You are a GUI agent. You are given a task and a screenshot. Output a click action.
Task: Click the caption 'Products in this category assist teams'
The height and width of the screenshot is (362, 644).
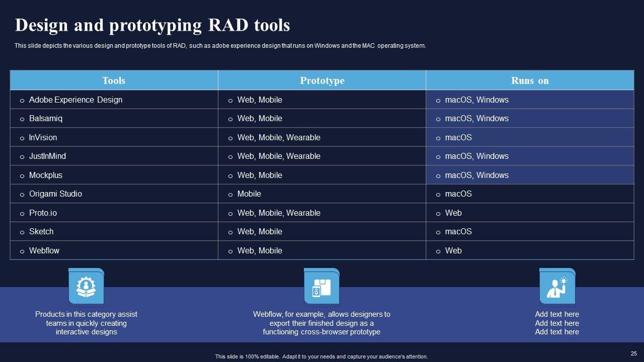[86, 323]
